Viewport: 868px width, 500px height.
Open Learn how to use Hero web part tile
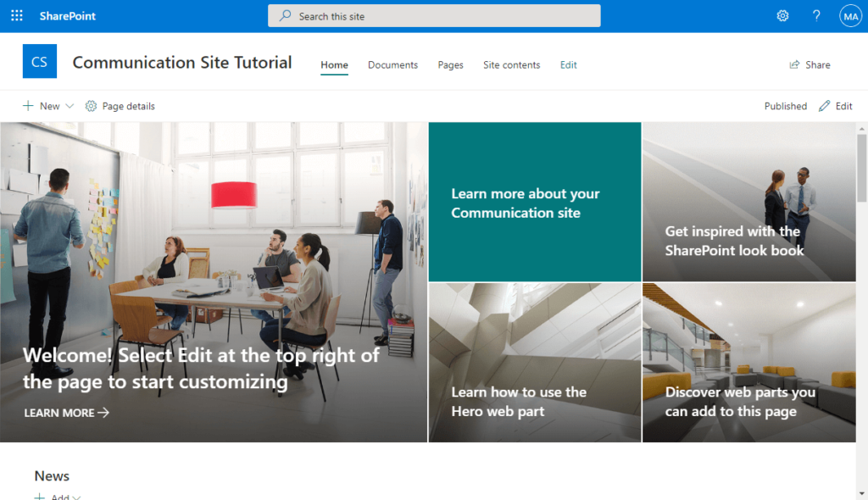click(x=535, y=363)
